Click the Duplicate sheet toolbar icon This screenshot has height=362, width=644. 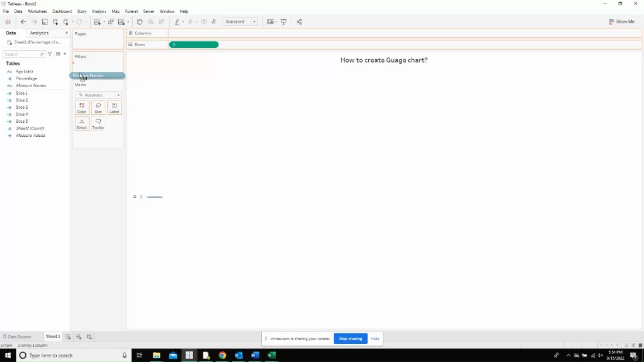(111, 22)
